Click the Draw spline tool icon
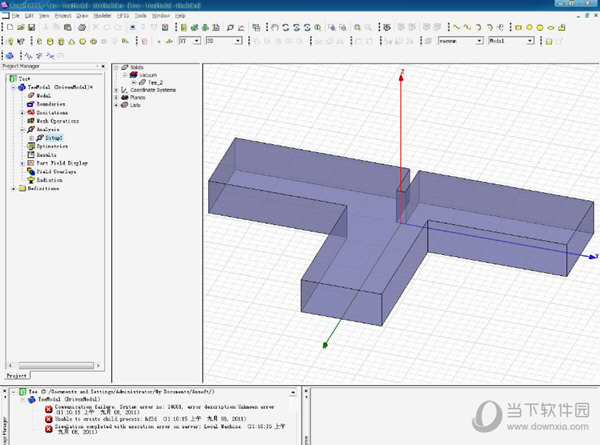 pyautogui.click(x=467, y=27)
